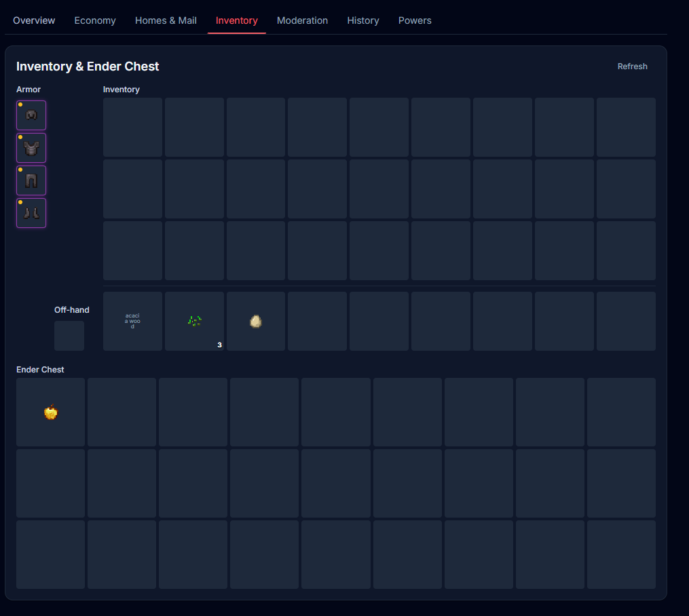Click the acacia wood hotbar item

tap(132, 321)
